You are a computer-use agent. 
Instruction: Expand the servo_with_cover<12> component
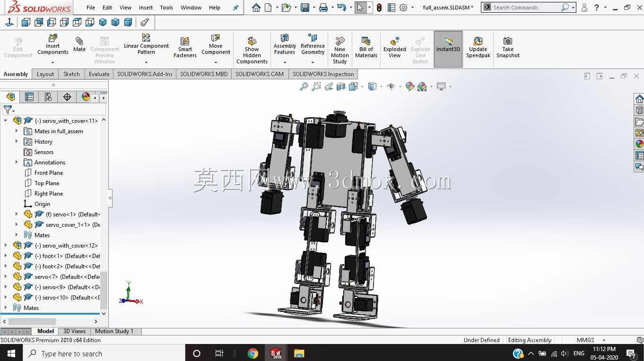pyautogui.click(x=6, y=245)
